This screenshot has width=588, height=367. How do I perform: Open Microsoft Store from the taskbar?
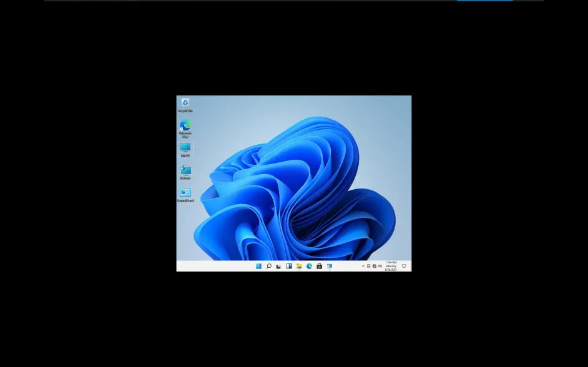[319, 266]
